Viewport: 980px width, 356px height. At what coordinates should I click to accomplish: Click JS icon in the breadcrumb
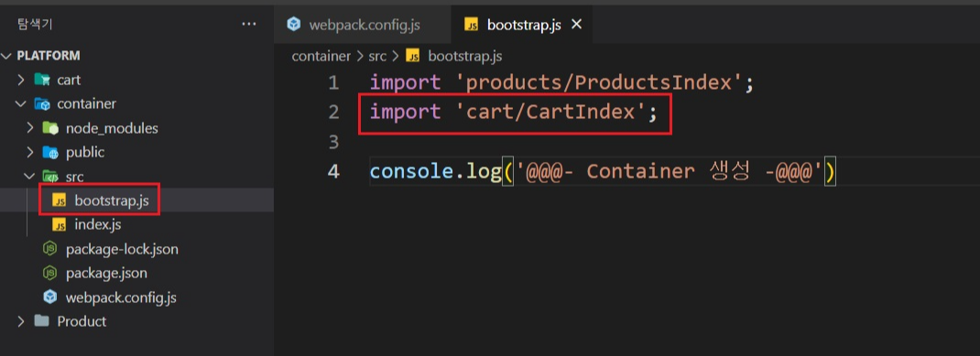coord(412,56)
